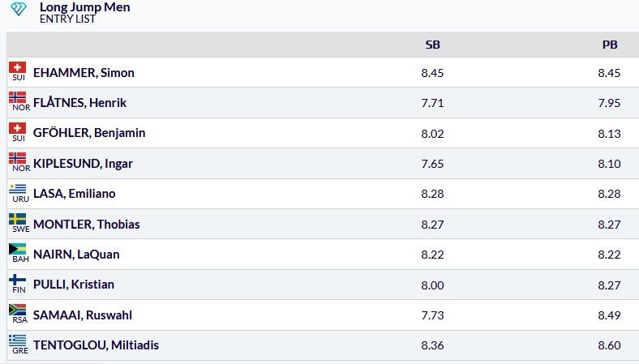
Task: Select NAIRN, LaQuan table row name
Action: (76, 255)
